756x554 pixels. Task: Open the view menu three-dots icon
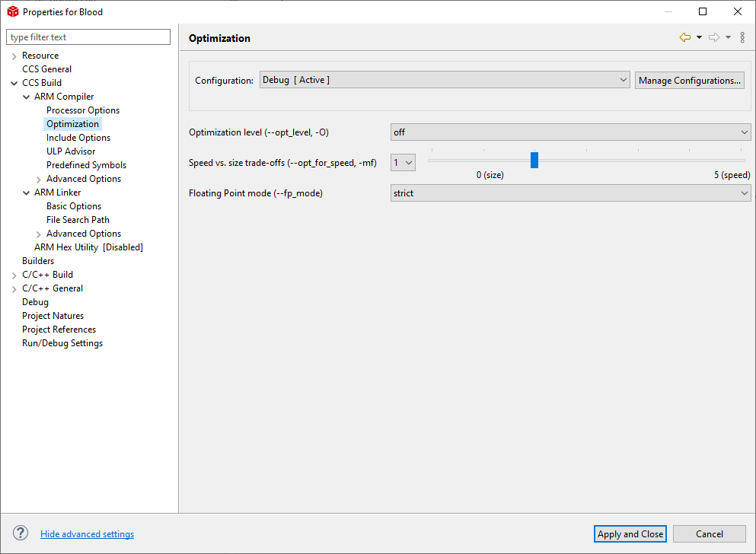pos(742,37)
